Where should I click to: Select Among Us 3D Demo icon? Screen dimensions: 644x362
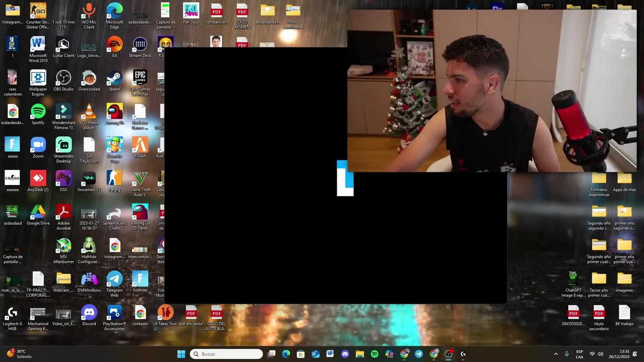[x=140, y=217]
